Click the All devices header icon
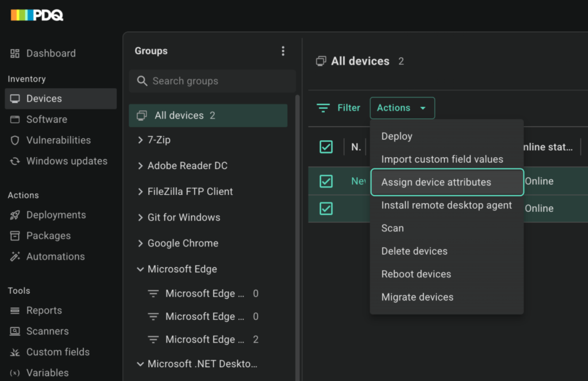 321,61
